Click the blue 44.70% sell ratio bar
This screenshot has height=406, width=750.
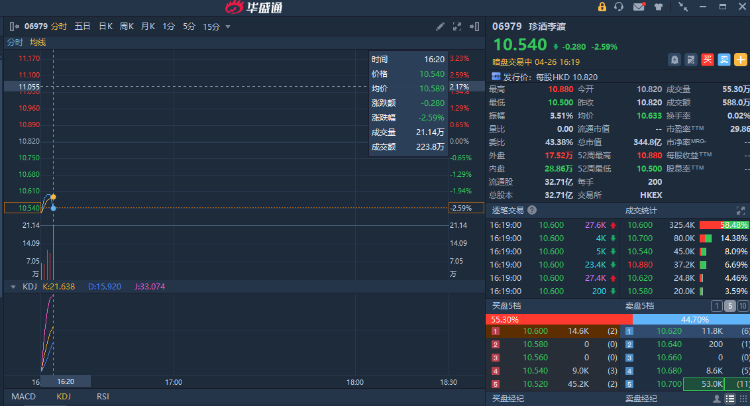[x=691, y=319]
